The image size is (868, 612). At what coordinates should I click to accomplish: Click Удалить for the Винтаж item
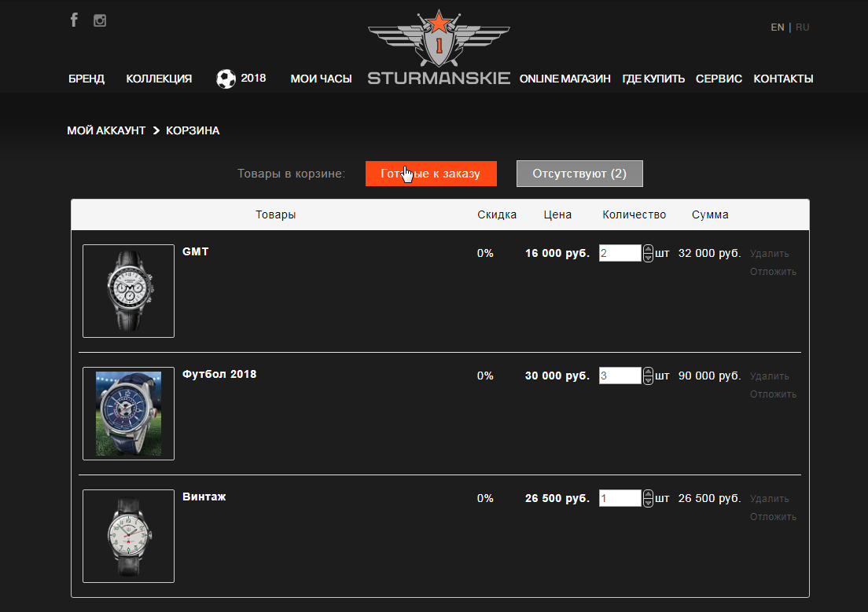(x=770, y=499)
